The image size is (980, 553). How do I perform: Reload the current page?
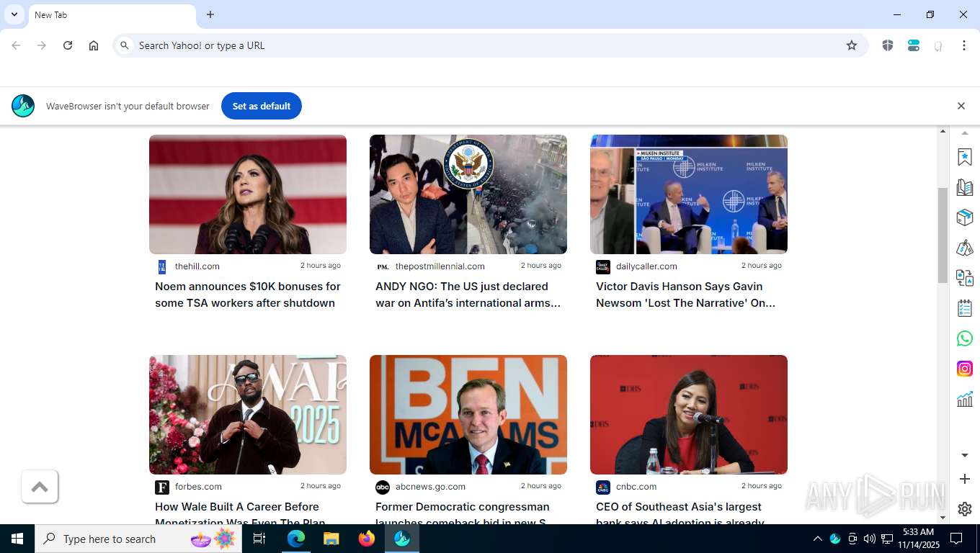pos(68,45)
